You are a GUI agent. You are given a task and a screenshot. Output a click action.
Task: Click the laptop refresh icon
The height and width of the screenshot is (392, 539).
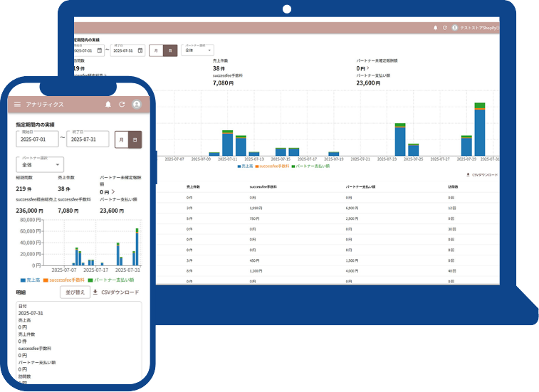(x=444, y=28)
